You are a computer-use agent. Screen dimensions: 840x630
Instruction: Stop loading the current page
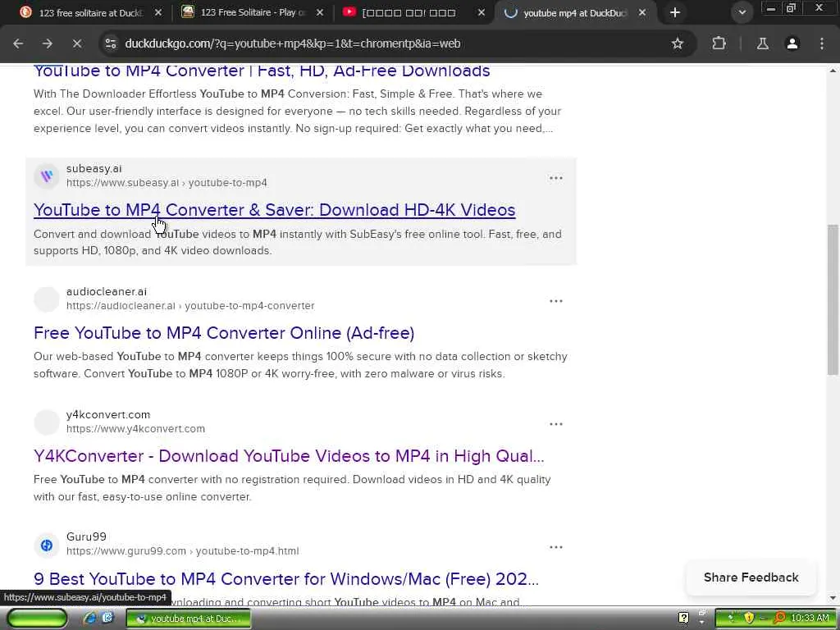coord(77,43)
